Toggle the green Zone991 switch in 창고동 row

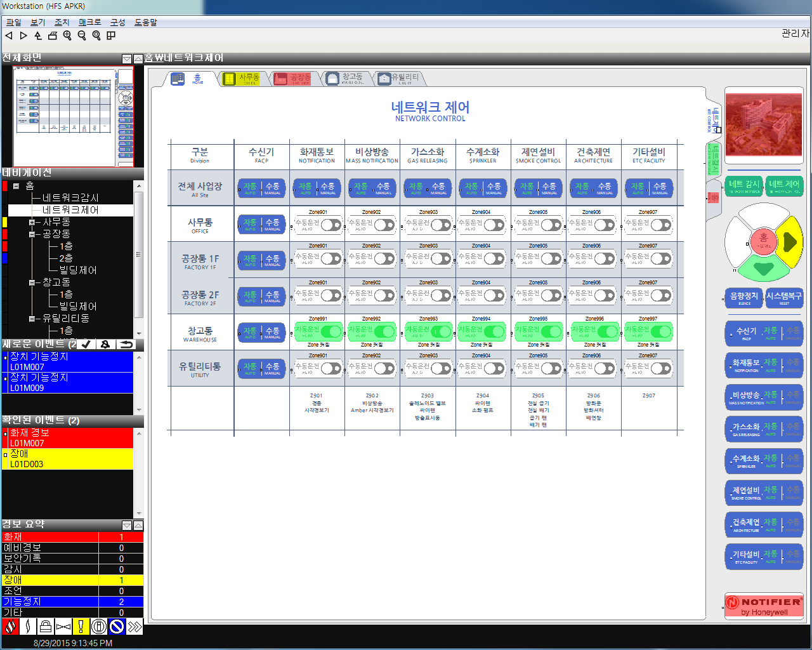point(331,331)
